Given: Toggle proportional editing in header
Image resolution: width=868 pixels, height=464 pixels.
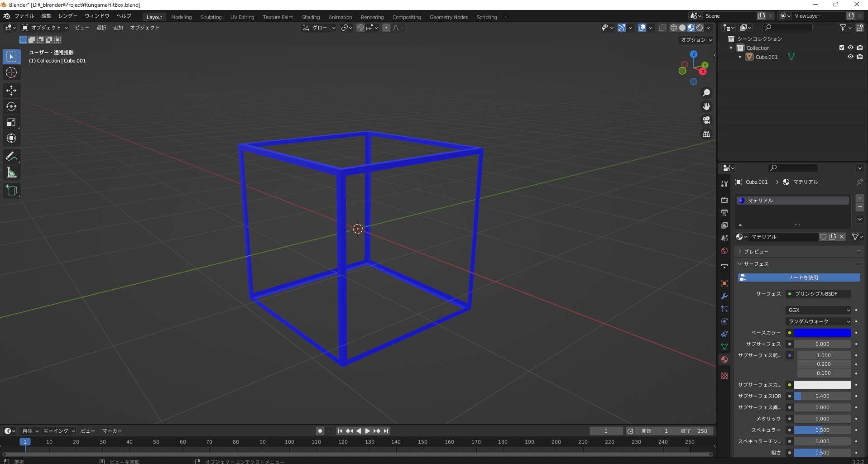Looking at the screenshot, I should pos(386,28).
